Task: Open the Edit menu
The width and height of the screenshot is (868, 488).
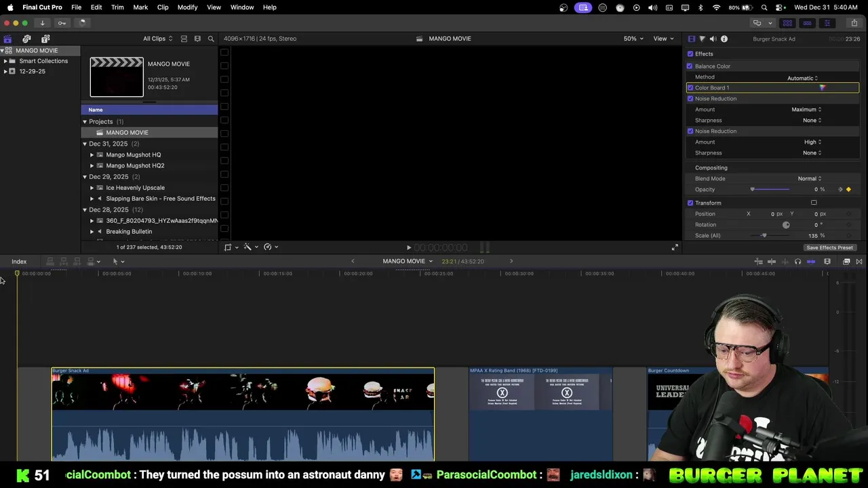Action: click(96, 7)
